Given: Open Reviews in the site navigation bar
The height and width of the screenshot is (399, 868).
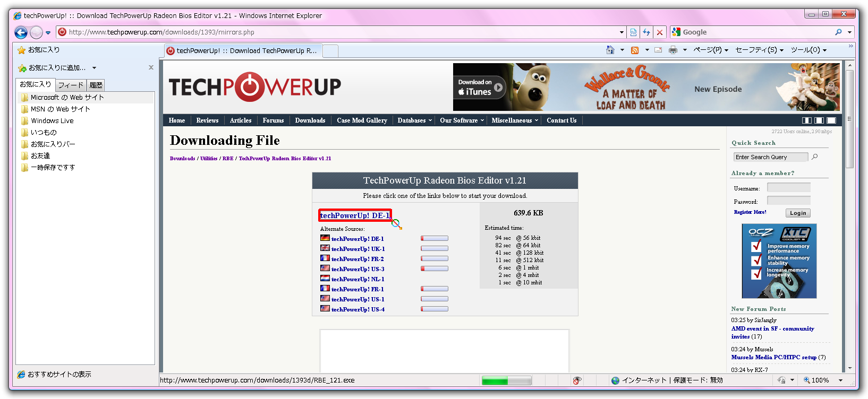Looking at the screenshot, I should [207, 120].
